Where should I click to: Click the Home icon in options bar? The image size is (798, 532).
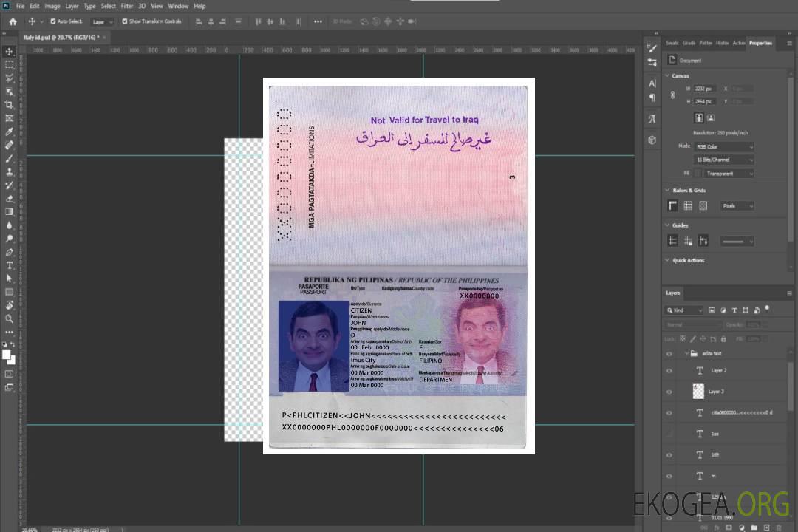click(13, 21)
